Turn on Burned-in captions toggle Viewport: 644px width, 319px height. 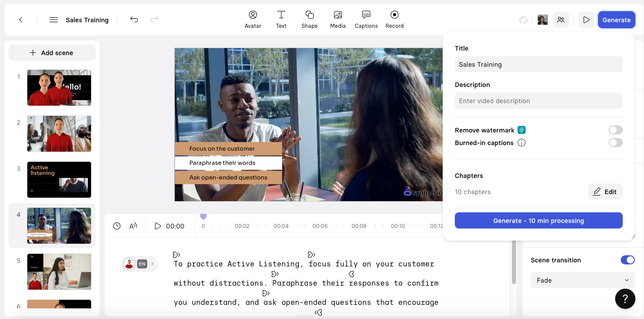pos(615,143)
